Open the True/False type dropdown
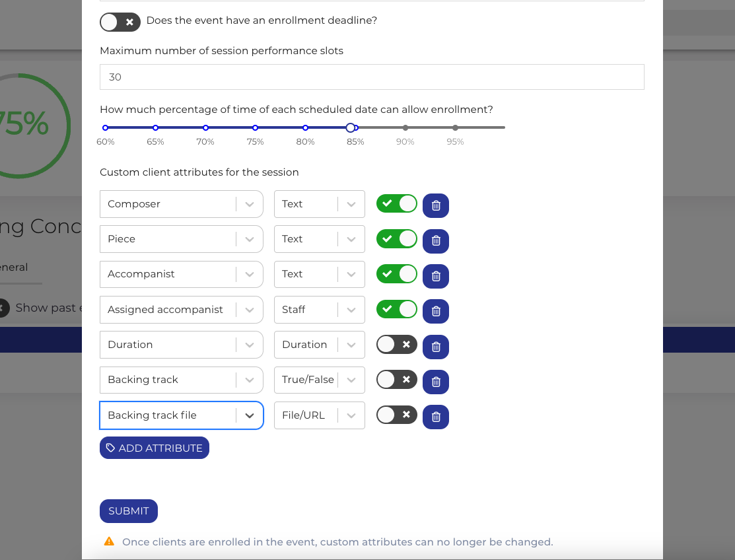 (x=351, y=380)
